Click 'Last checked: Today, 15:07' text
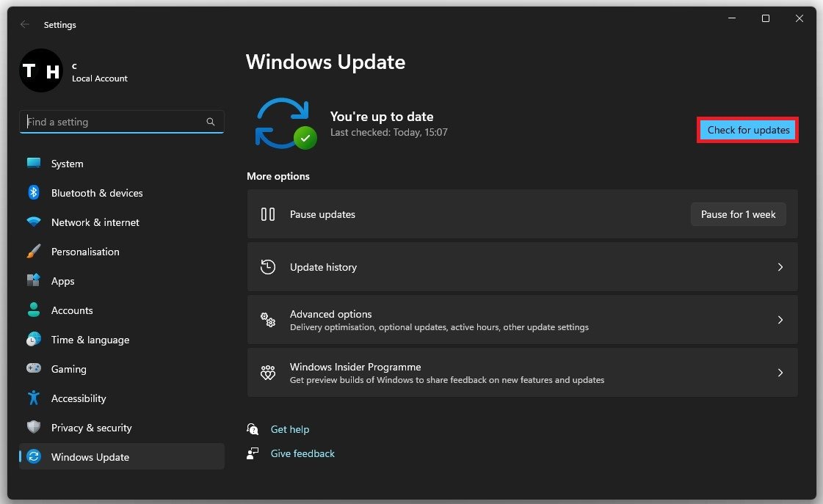This screenshot has height=504, width=823. [389, 132]
